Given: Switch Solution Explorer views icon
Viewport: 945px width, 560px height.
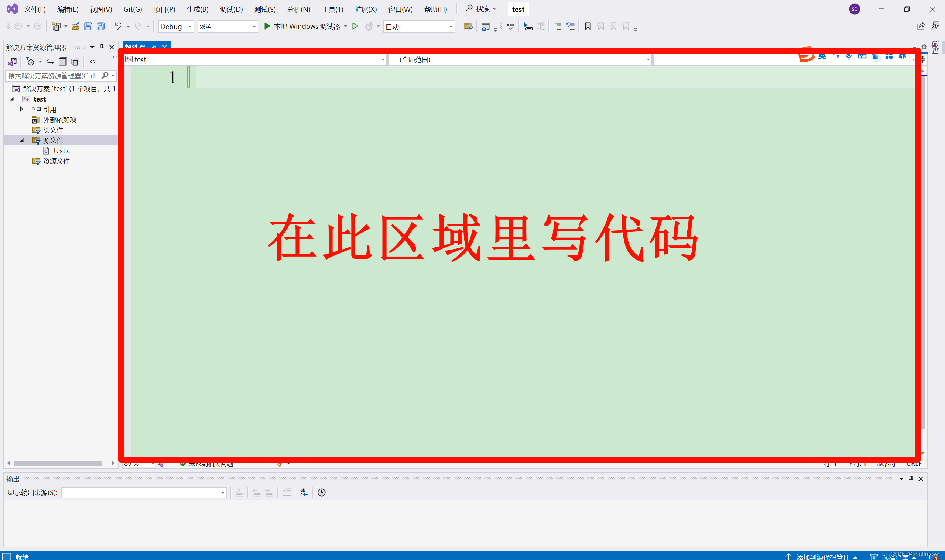Looking at the screenshot, I should coord(13,62).
